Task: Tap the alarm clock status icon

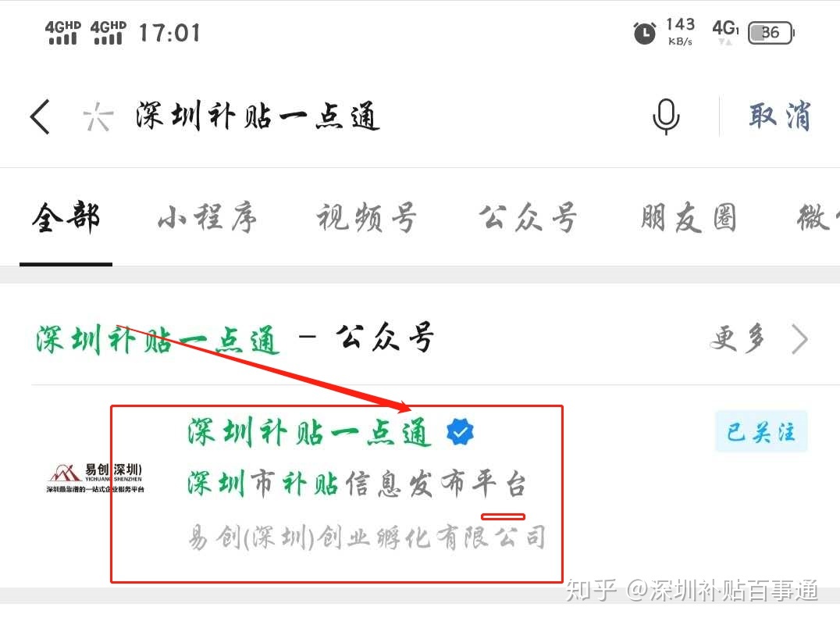Action: [645, 33]
